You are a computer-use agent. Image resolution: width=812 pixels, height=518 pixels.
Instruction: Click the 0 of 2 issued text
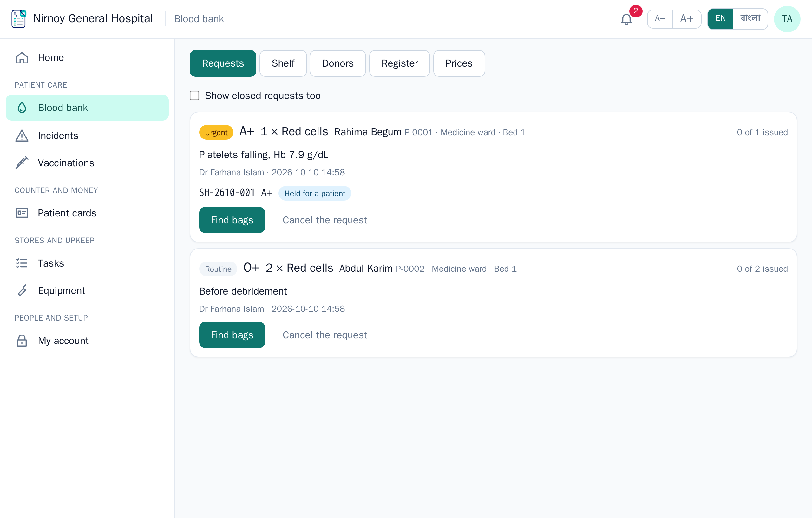click(x=762, y=269)
